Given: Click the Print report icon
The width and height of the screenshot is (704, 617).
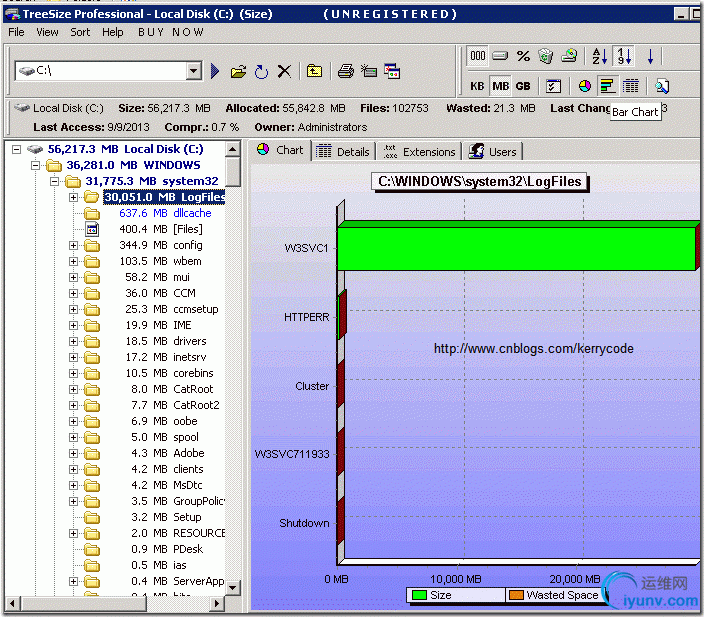Looking at the screenshot, I should click(345, 71).
